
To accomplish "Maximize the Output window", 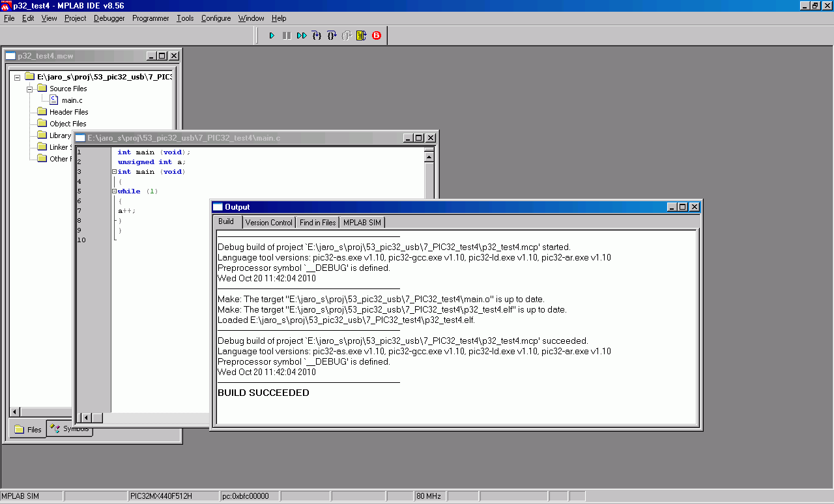I will 682,207.
